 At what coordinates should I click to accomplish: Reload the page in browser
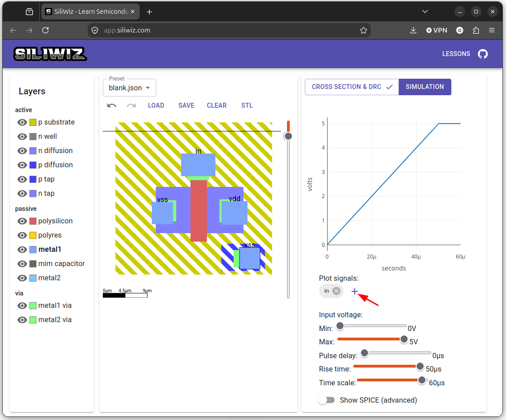click(45, 30)
